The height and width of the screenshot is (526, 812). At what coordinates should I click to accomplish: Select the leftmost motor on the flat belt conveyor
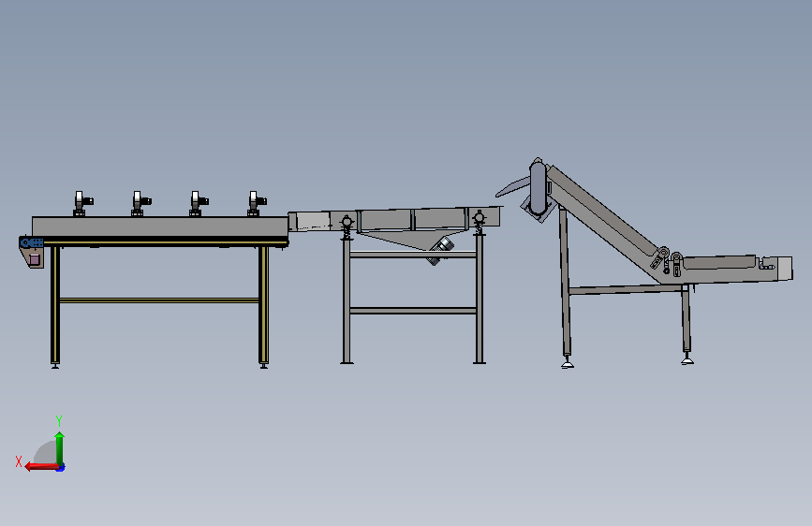[82, 203]
